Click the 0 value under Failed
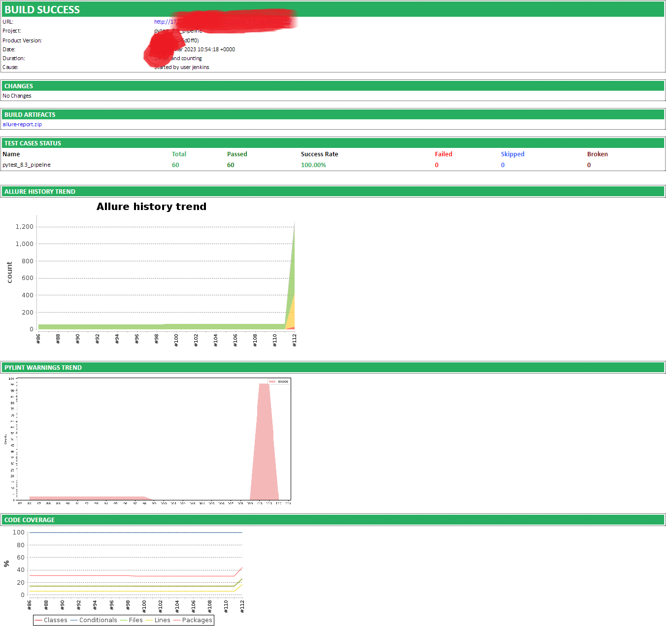 [x=437, y=165]
